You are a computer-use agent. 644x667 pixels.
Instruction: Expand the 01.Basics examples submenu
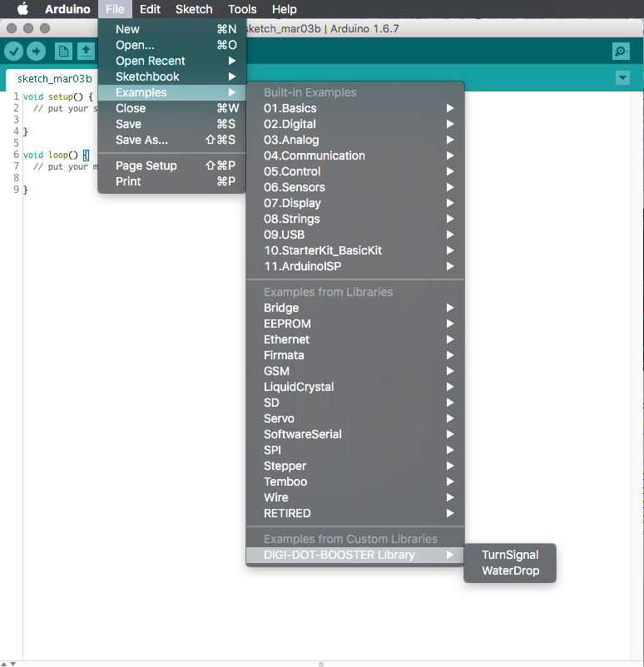coord(355,108)
